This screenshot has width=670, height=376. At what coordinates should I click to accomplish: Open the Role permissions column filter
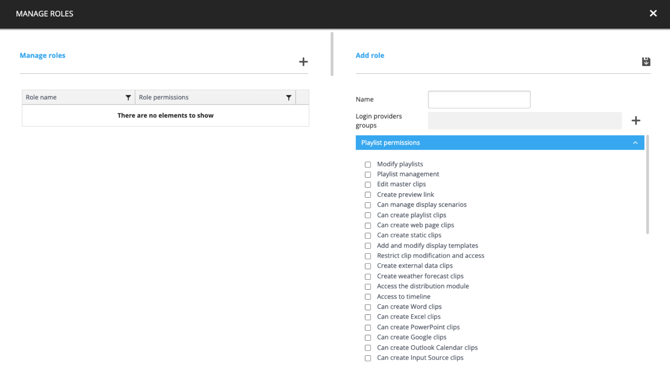(288, 97)
